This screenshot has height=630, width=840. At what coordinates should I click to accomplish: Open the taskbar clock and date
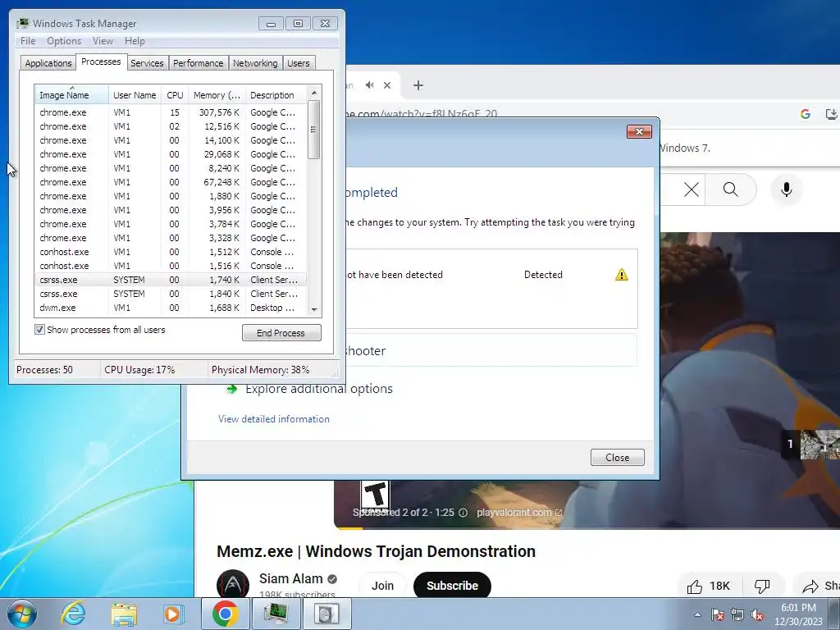click(798, 614)
